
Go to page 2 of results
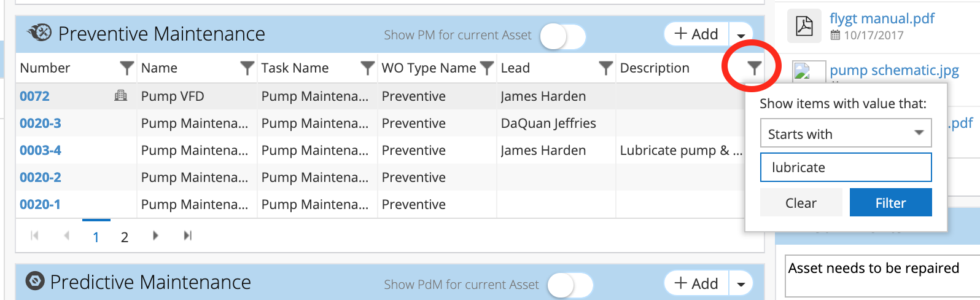pyautogui.click(x=125, y=237)
